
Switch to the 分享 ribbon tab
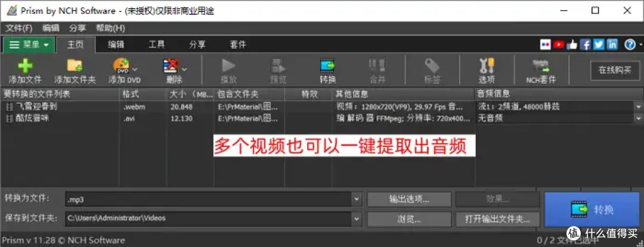coord(197,45)
